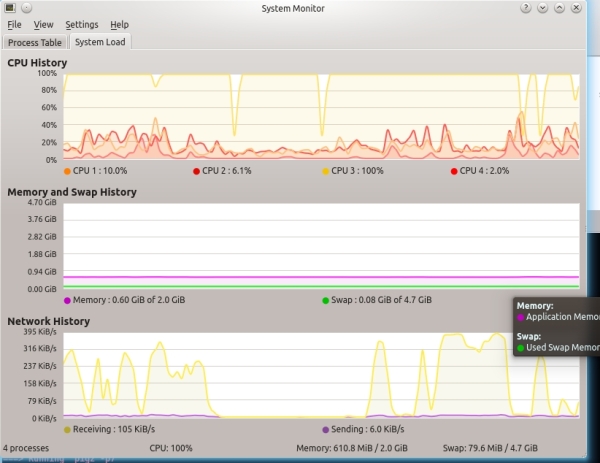Click the CPU 1 orange legend dot
The width and height of the screenshot is (600, 463).
[x=67, y=171]
